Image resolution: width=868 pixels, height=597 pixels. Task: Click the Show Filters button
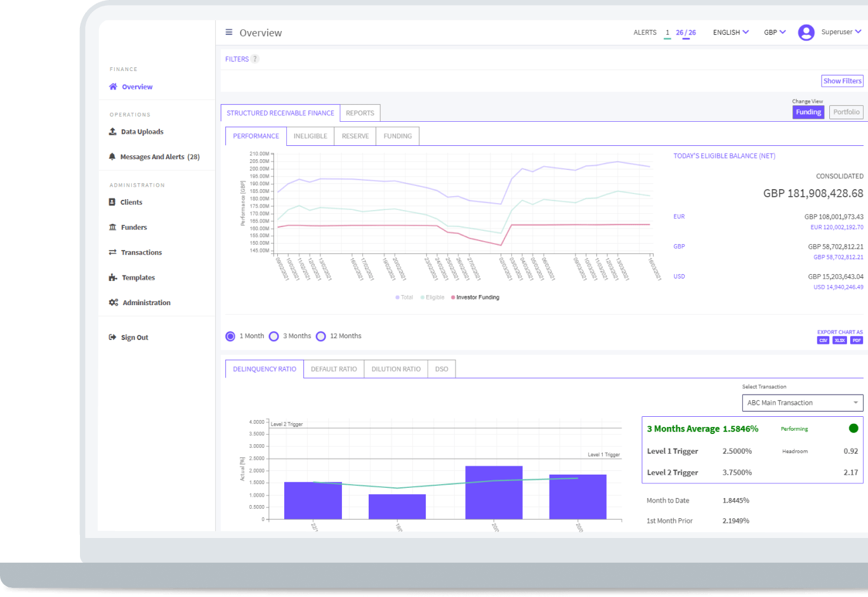pos(842,81)
